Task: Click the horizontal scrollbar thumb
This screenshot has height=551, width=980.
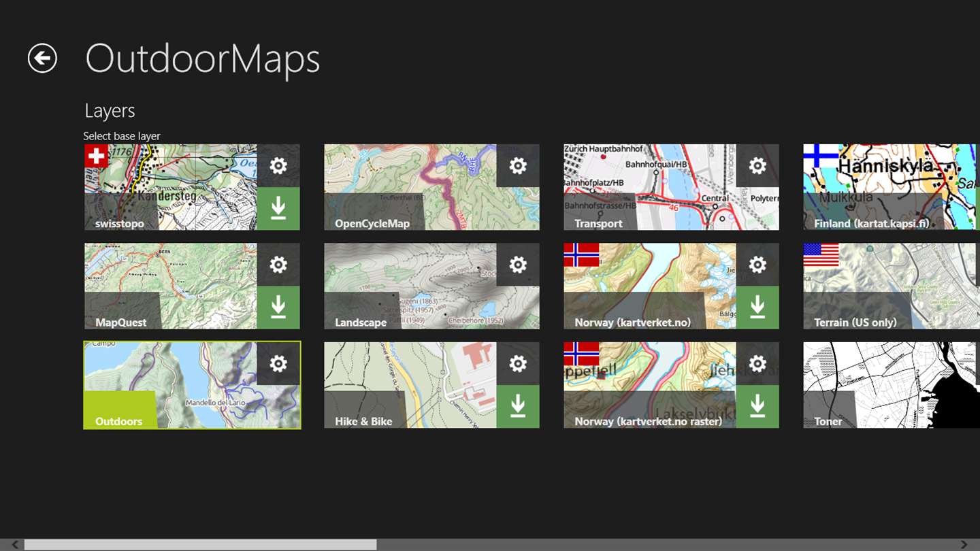Action: [201, 545]
